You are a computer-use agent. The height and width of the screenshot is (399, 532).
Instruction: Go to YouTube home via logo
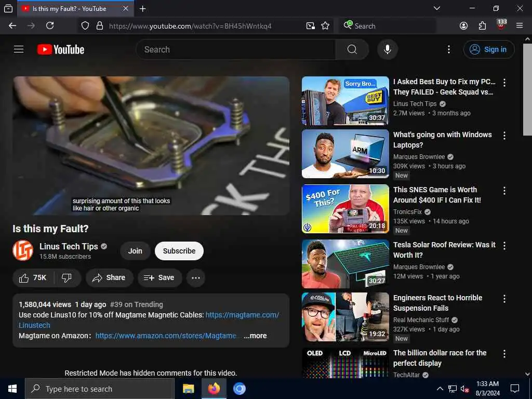[x=61, y=49]
